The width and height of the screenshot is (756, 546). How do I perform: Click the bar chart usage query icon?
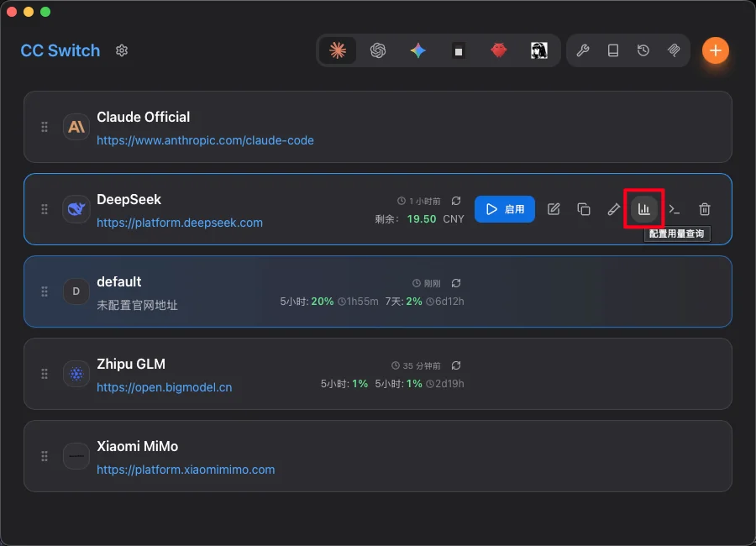[644, 209]
